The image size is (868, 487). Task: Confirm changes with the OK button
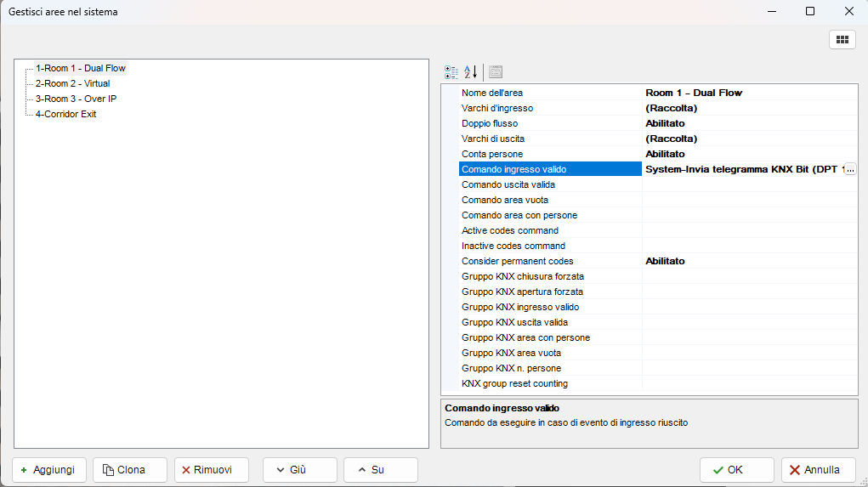(736, 470)
